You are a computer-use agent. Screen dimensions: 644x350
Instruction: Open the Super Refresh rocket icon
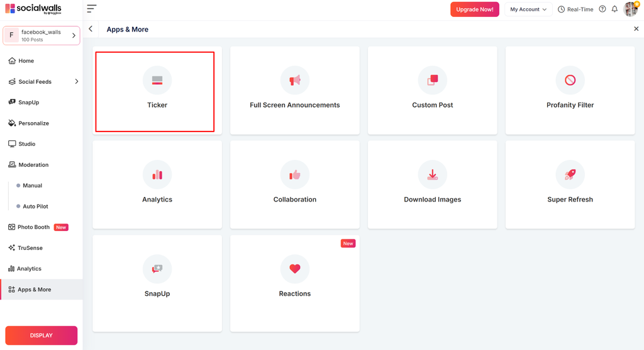pos(570,175)
